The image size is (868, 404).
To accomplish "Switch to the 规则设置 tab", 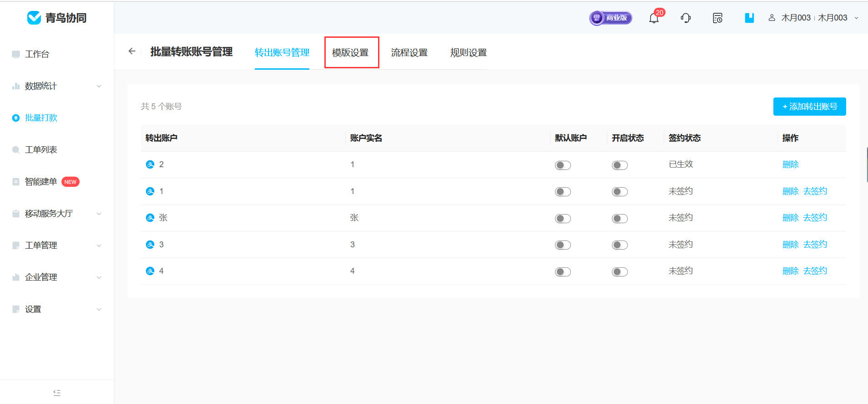I will click(469, 52).
